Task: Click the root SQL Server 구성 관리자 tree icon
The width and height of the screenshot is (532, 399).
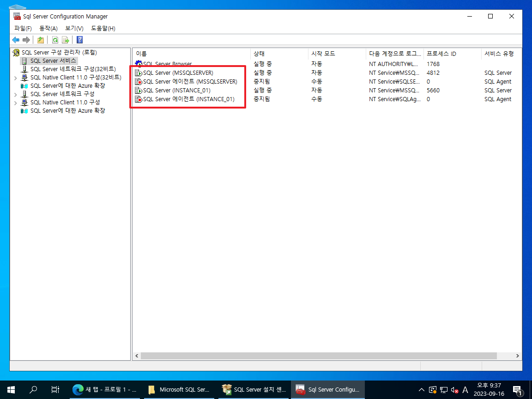Action: (16, 53)
